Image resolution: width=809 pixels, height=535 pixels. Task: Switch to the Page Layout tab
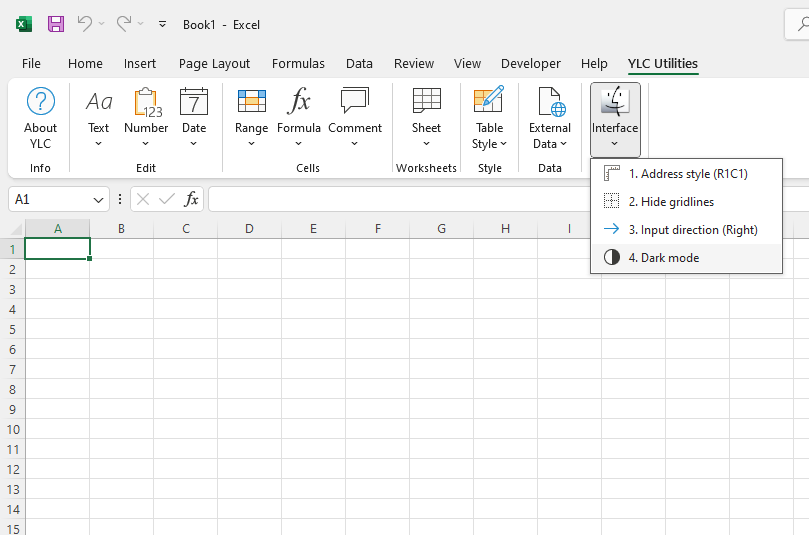[214, 63]
